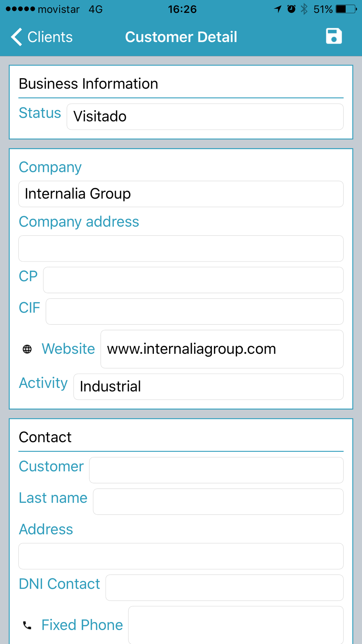Tap the phone icon beside Fixed Phone

(27, 625)
